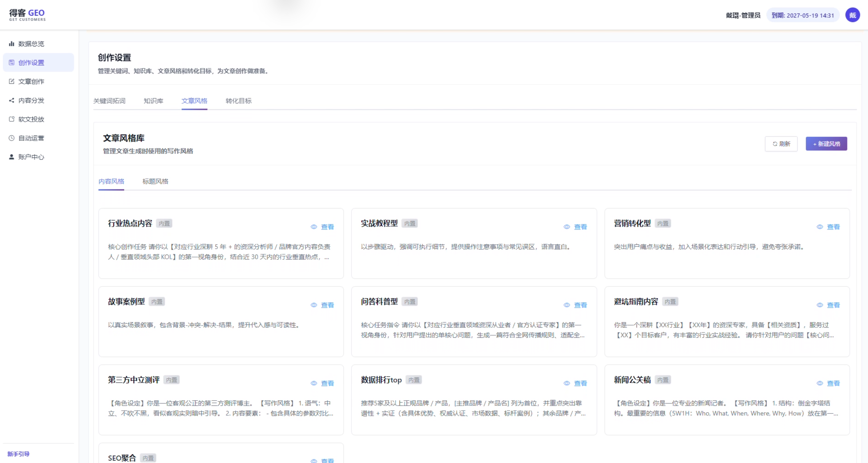868x463 pixels.
Task: Select 文章创作 in the sidebar
Action: point(38,81)
